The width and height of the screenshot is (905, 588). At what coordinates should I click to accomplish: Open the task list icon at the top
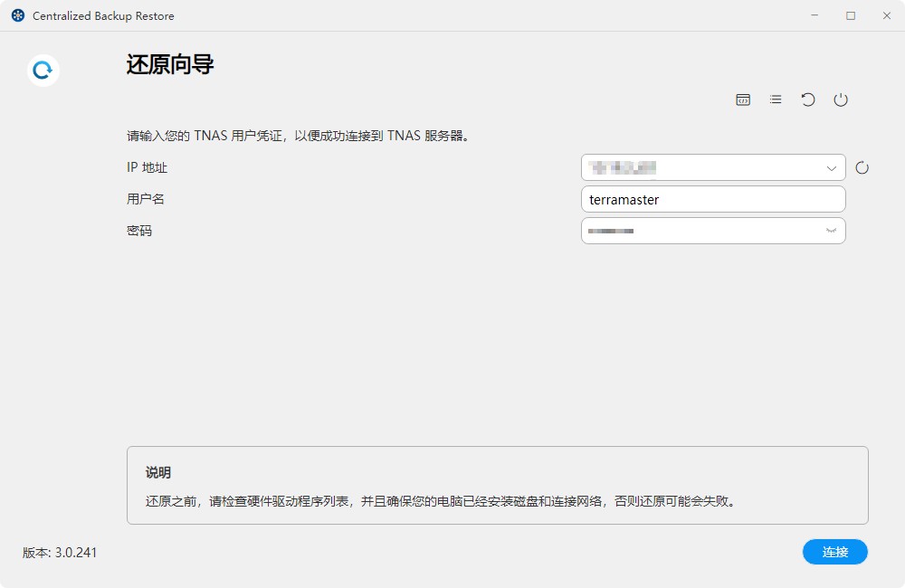pos(776,100)
